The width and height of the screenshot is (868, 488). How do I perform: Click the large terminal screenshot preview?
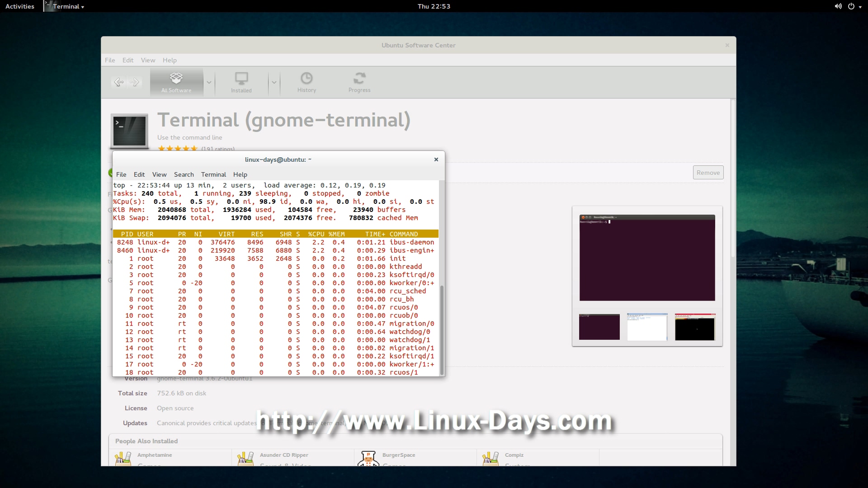tap(647, 258)
